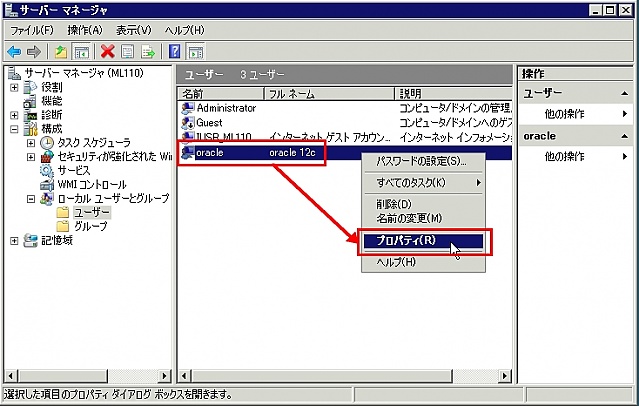Click left tree scrollbar left arrow

11,376
